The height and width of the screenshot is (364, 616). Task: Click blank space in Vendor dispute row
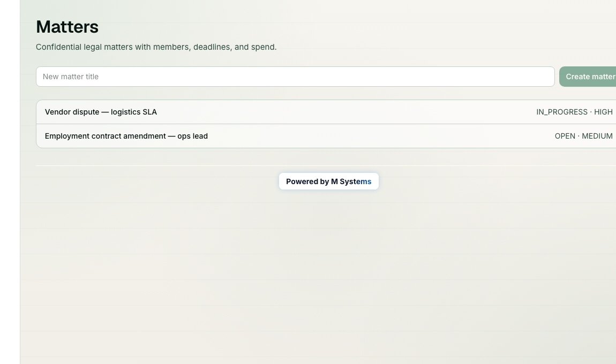(345, 112)
